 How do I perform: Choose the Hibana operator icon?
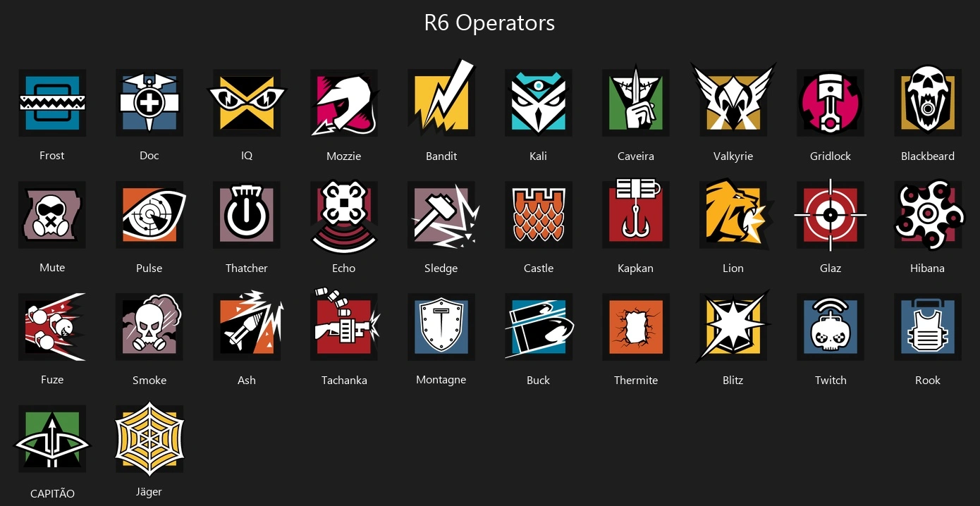coord(929,215)
